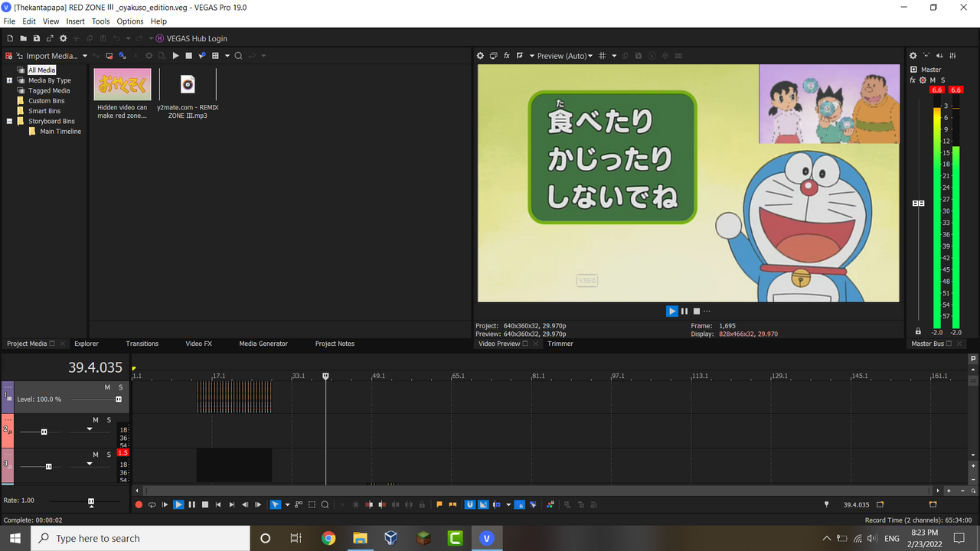This screenshot has width=980, height=551.
Task: Stop media preview in Project Media toolbar
Action: coord(188,56)
